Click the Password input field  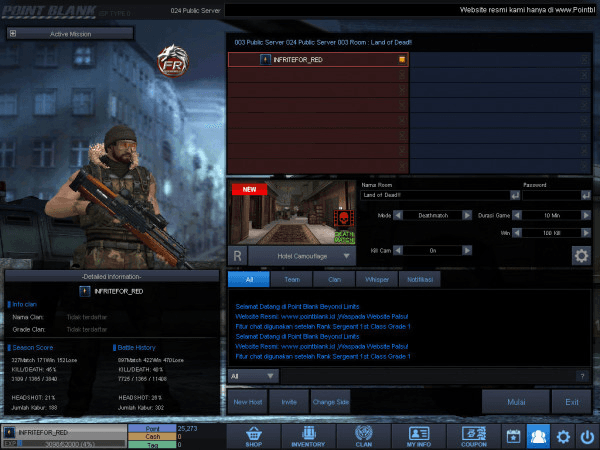point(551,195)
